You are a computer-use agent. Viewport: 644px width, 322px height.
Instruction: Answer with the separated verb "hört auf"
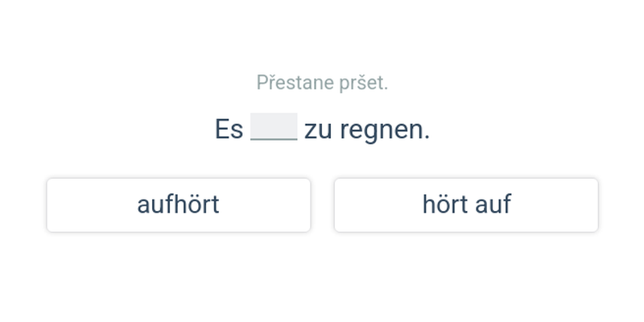[466, 205]
